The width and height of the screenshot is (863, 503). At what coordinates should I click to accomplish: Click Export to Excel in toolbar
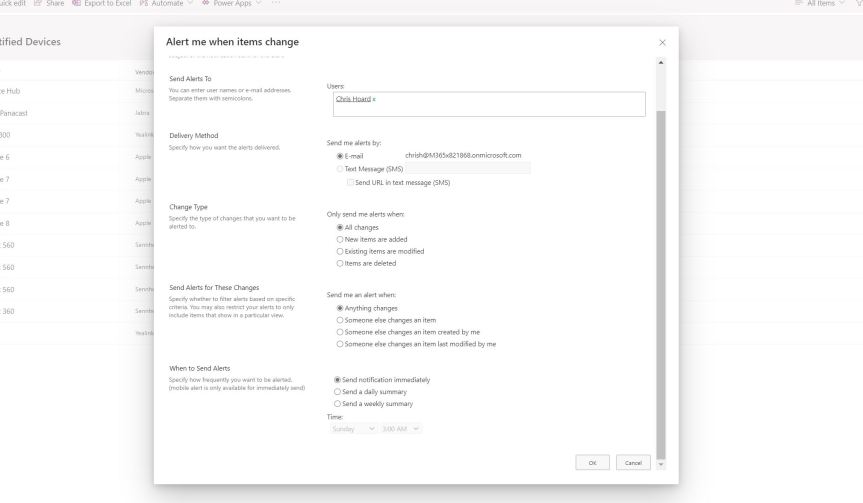[x=94, y=4]
